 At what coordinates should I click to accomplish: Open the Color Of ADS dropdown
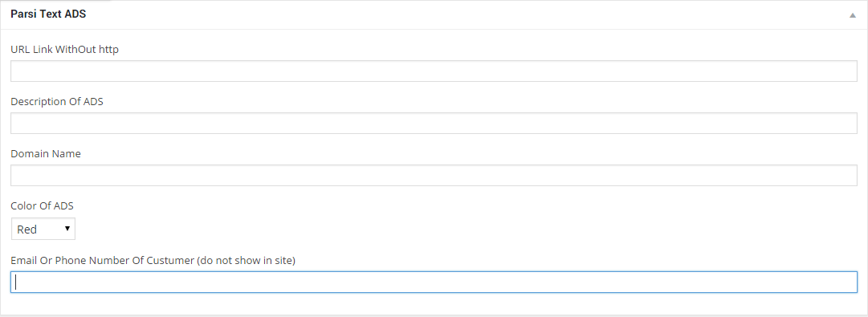[43, 229]
